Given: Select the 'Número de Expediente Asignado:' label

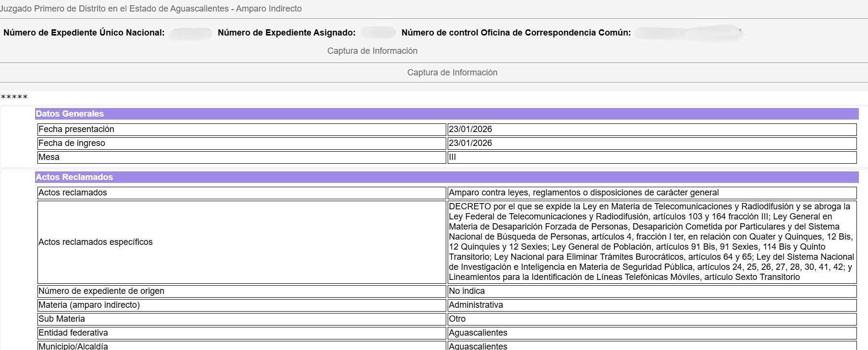Looking at the screenshot, I should coord(287,33).
